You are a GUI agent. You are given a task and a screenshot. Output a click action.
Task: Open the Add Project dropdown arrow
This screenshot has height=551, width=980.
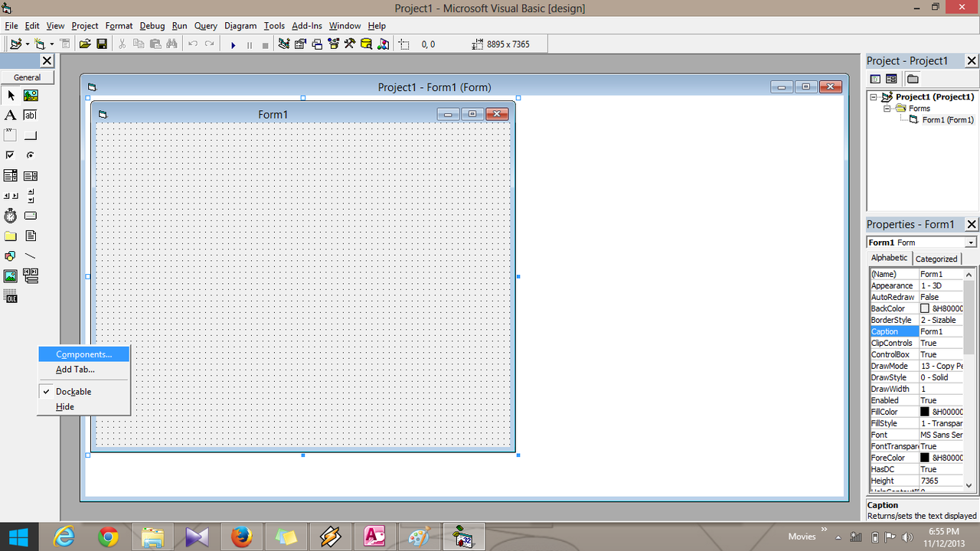pos(28,44)
